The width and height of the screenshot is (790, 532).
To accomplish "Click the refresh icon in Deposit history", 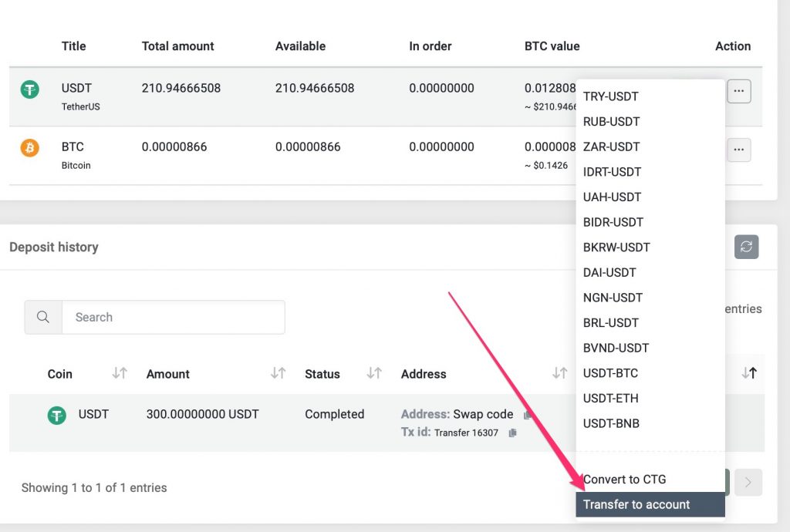I will (x=746, y=247).
